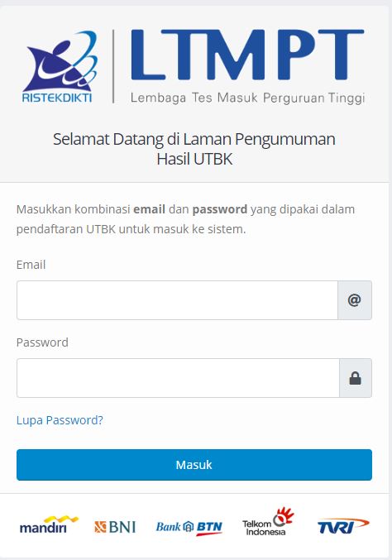Click the padlock icon beside Password field

coord(356,378)
